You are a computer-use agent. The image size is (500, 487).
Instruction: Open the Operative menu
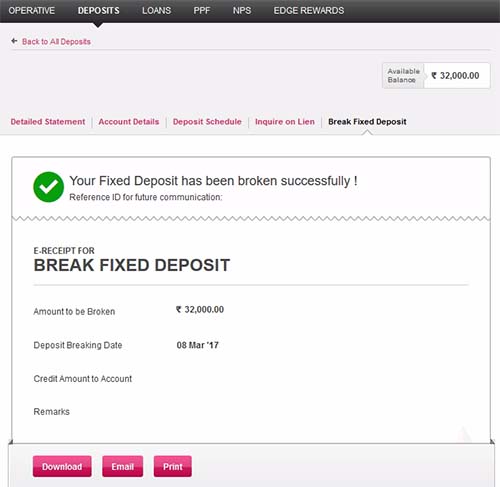click(x=32, y=11)
